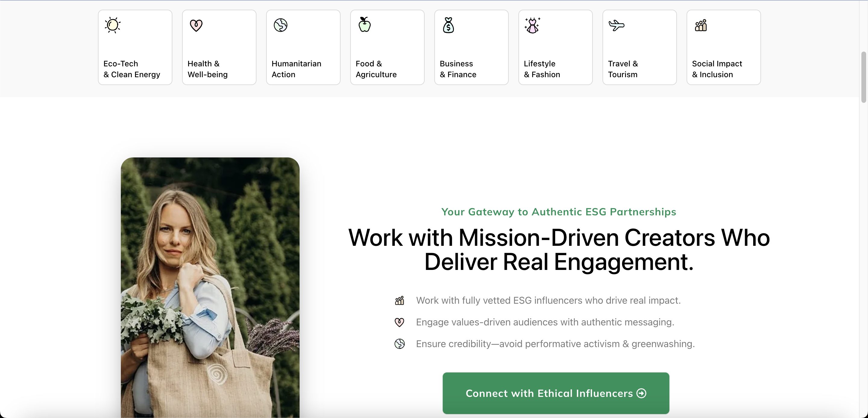
Task: Choose the Food & Agriculture label
Action: pyautogui.click(x=376, y=69)
